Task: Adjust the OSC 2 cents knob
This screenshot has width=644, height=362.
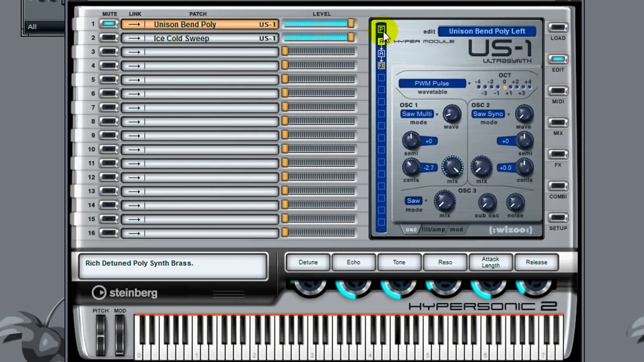Action: pyautogui.click(x=524, y=167)
